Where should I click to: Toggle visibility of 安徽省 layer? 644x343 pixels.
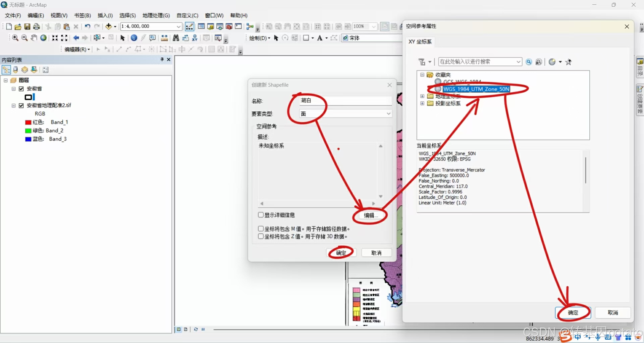[21, 89]
